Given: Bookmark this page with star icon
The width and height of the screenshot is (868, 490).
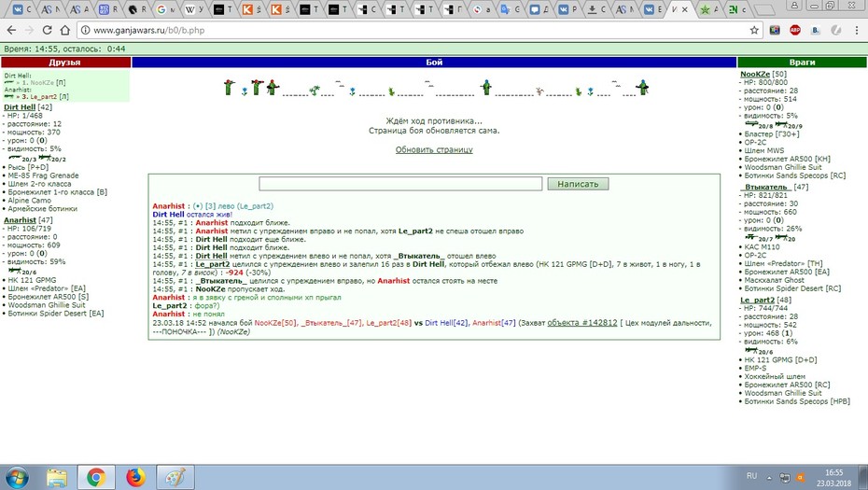Looking at the screenshot, I should pos(754,31).
